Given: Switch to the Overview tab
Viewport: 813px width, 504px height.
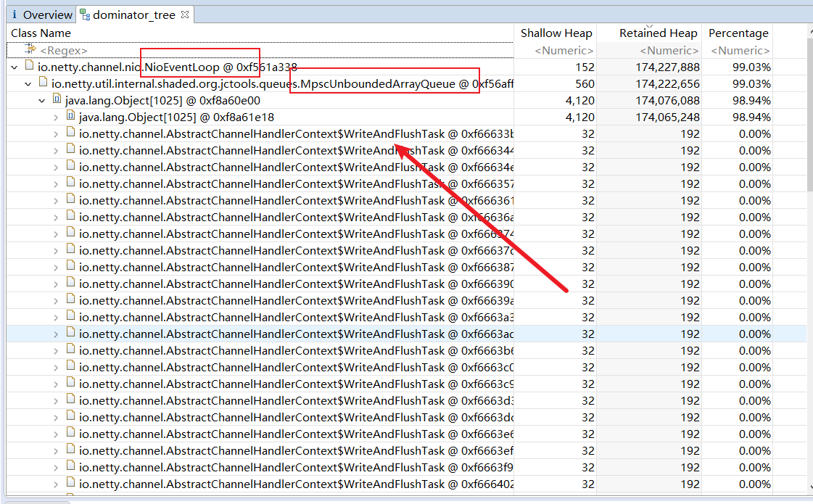Looking at the screenshot, I should tap(41, 15).
